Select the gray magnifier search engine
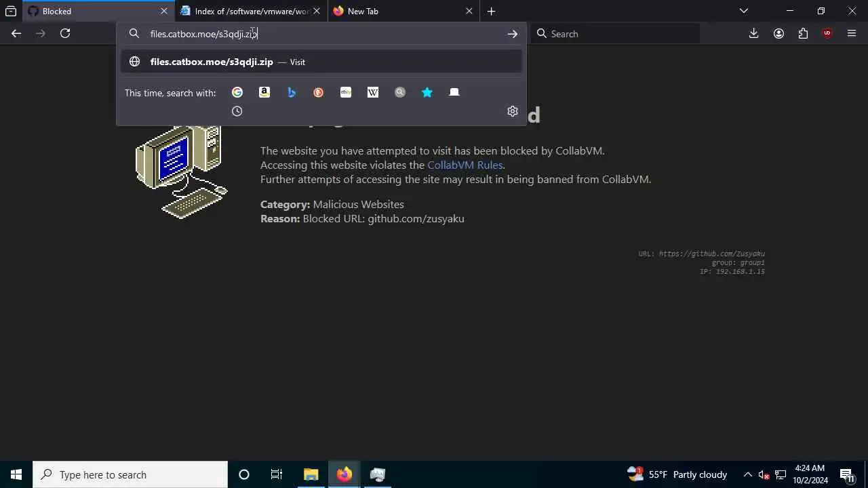Image resolution: width=868 pixels, height=488 pixels. (400, 92)
